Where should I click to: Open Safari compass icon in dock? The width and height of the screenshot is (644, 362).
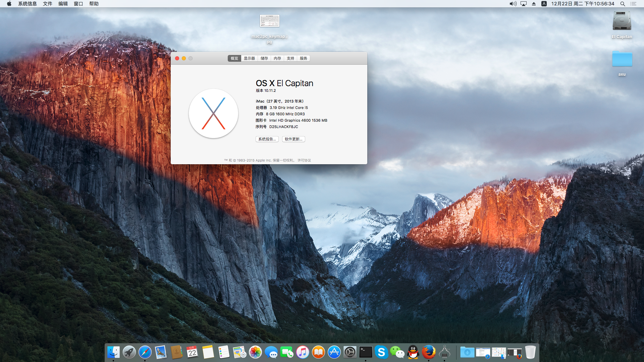click(145, 352)
